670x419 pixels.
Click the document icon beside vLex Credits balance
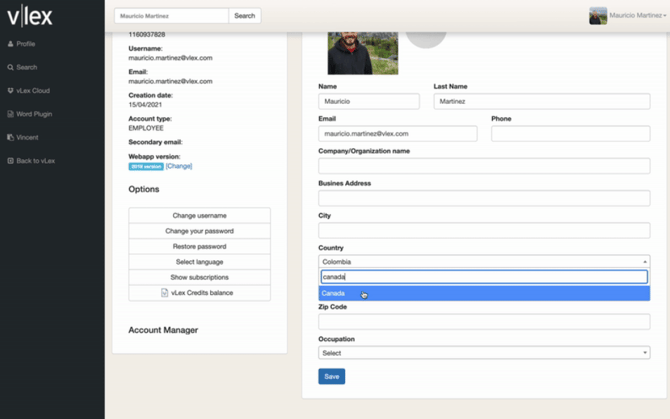[164, 293]
